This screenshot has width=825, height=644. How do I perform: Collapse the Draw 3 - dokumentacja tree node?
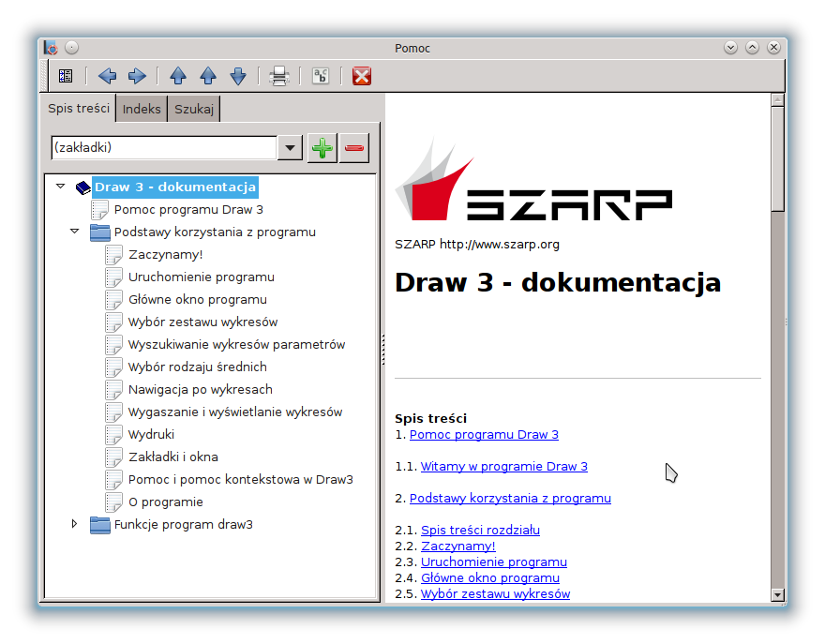coord(61,187)
